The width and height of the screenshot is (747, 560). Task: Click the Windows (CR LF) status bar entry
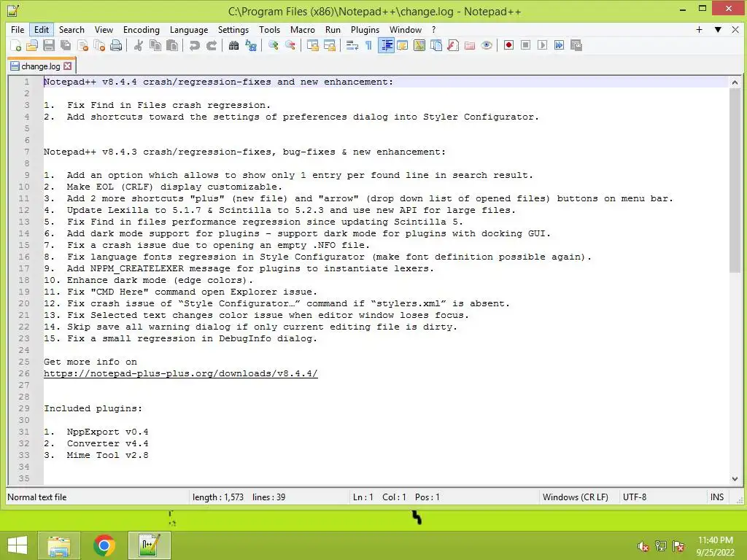pos(575,497)
